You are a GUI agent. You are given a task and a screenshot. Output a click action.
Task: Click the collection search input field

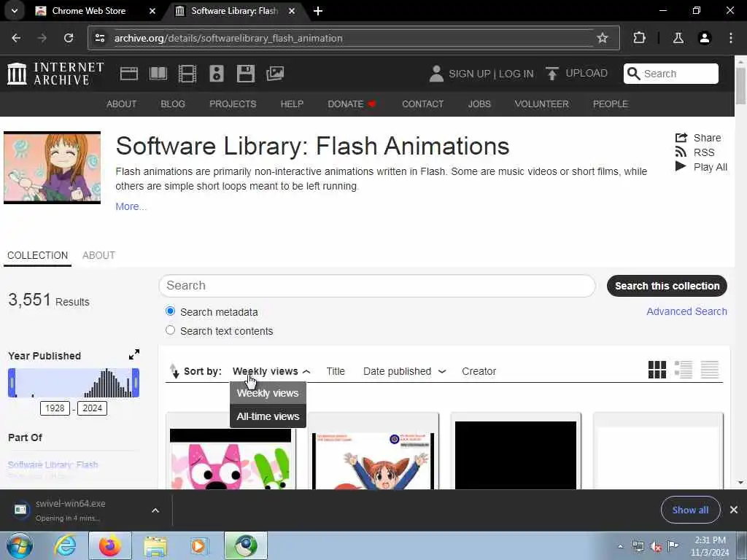(x=377, y=286)
